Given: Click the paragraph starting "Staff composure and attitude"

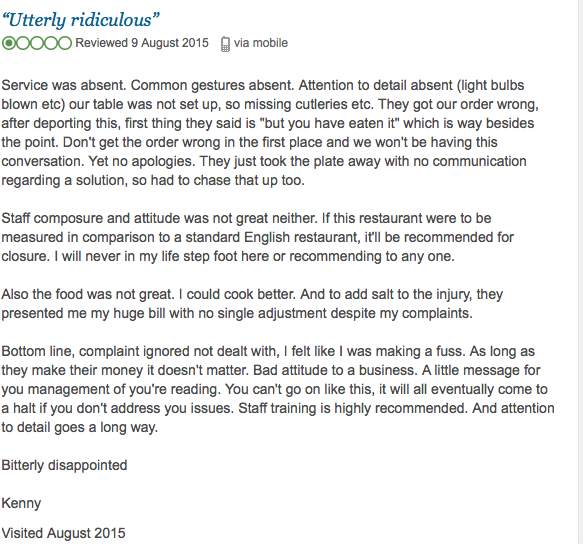Looking at the screenshot, I should coord(257,237).
